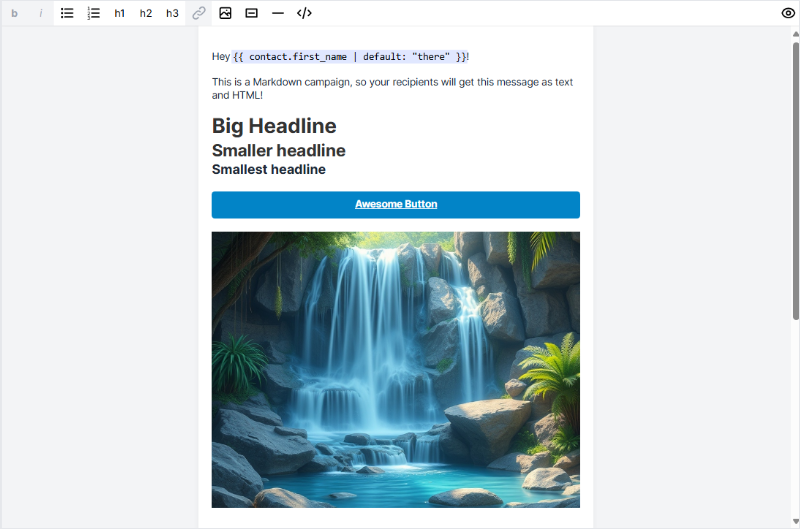The width and height of the screenshot is (800, 529).
Task: Toggle preview with the eye icon
Action: 787,13
